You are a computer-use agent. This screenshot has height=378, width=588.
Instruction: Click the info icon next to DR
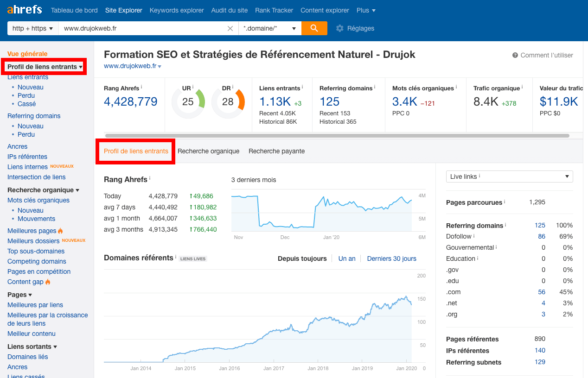click(x=232, y=87)
